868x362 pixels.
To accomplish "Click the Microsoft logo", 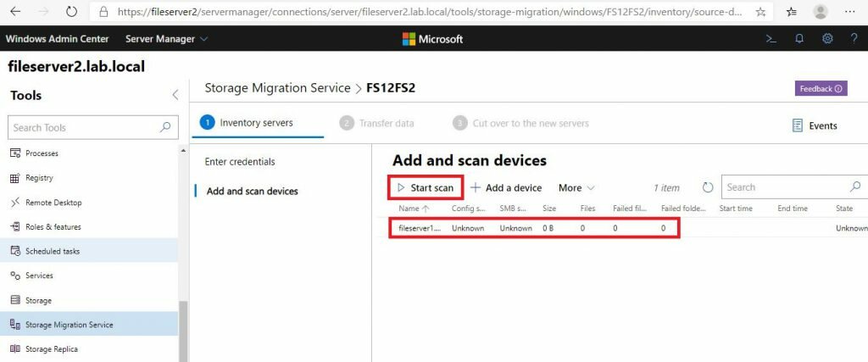I will [432, 39].
